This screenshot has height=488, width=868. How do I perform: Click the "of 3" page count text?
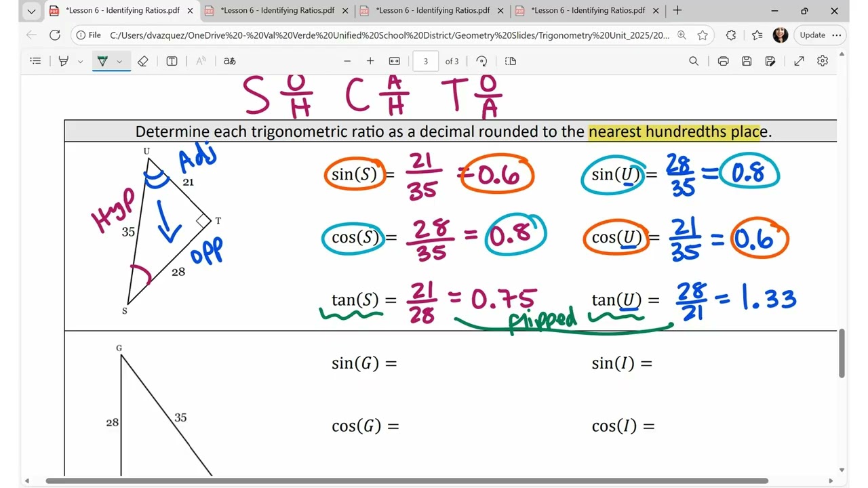coord(452,61)
